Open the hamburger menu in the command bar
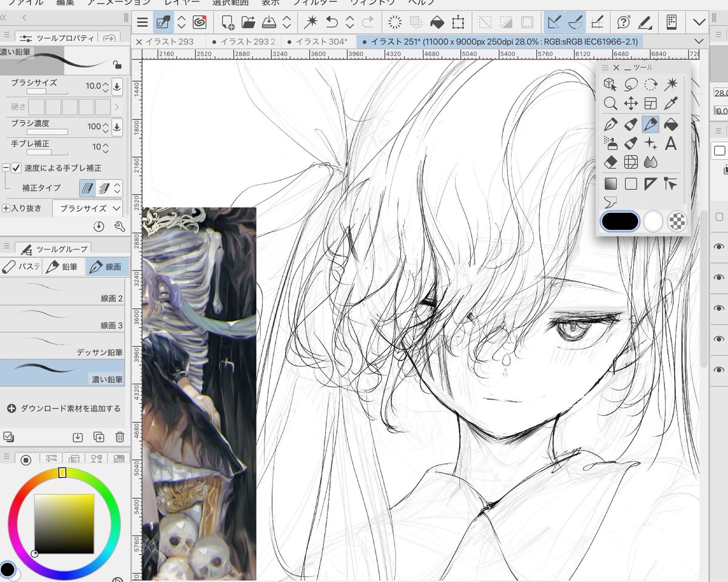This screenshot has height=582, width=728. [142, 22]
